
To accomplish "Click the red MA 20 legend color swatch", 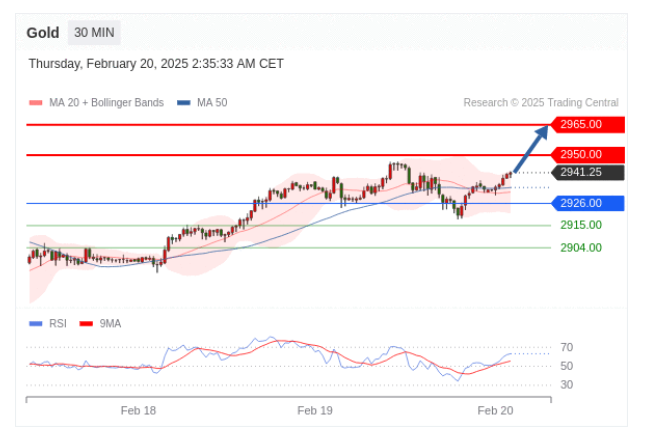I will tap(36, 103).
